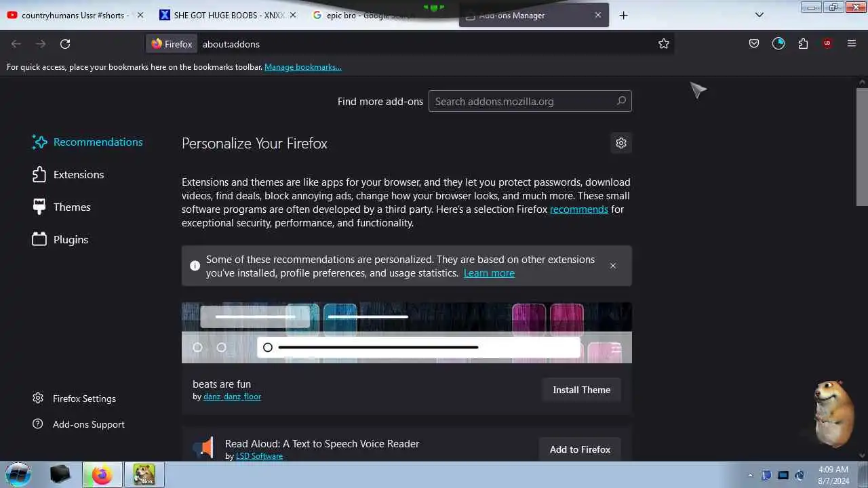
Task: Click the Manage bookmarks link
Action: tap(303, 67)
